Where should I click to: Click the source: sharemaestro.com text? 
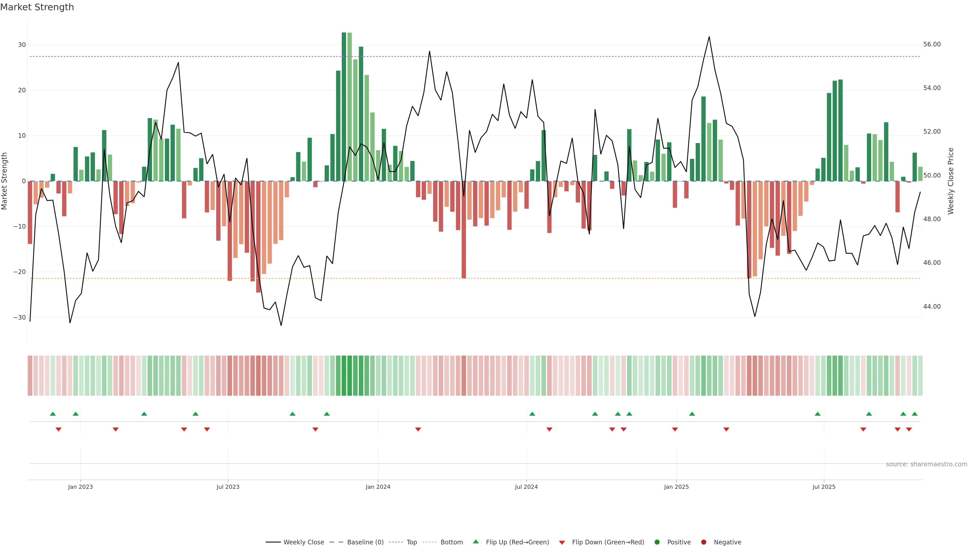pyautogui.click(x=926, y=464)
